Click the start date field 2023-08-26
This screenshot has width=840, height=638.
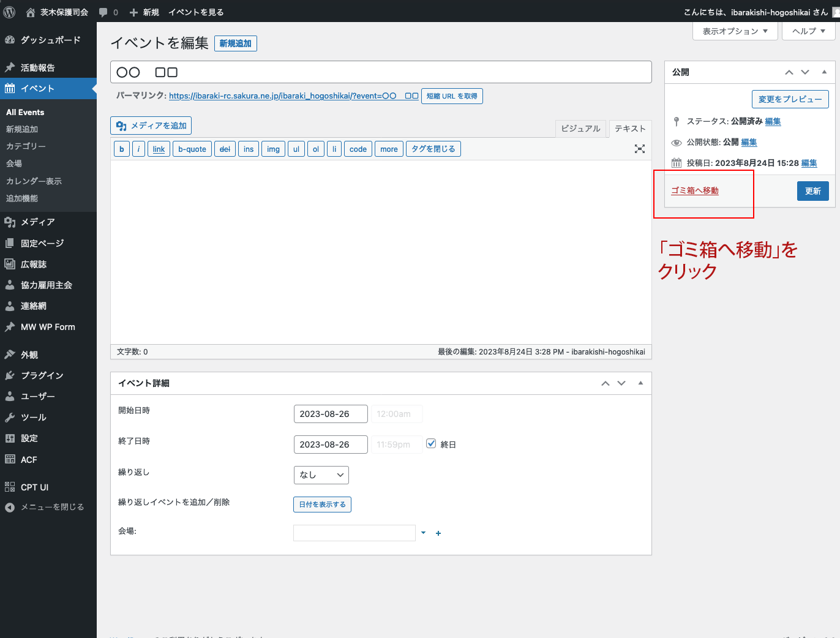click(x=331, y=414)
